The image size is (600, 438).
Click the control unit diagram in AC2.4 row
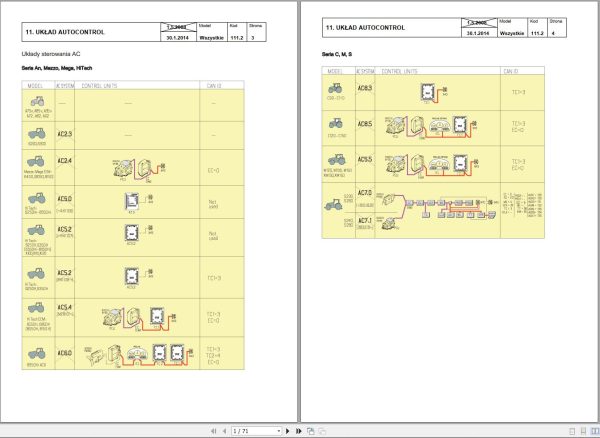coord(139,171)
